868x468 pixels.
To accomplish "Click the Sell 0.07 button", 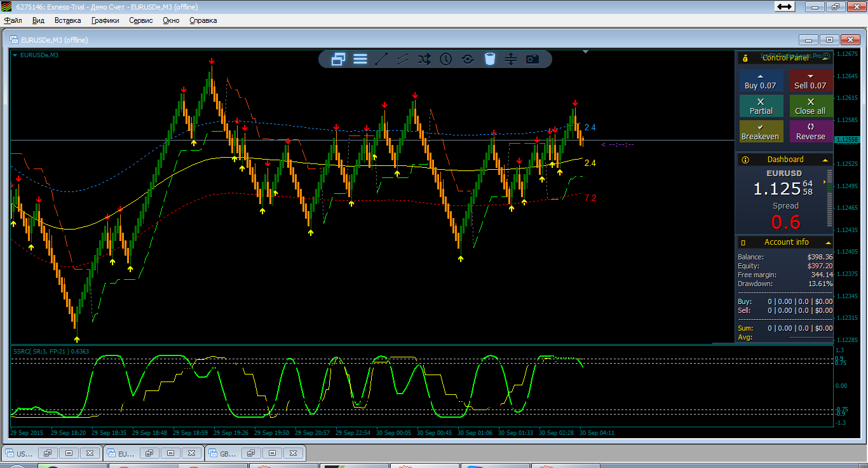I will tap(810, 81).
